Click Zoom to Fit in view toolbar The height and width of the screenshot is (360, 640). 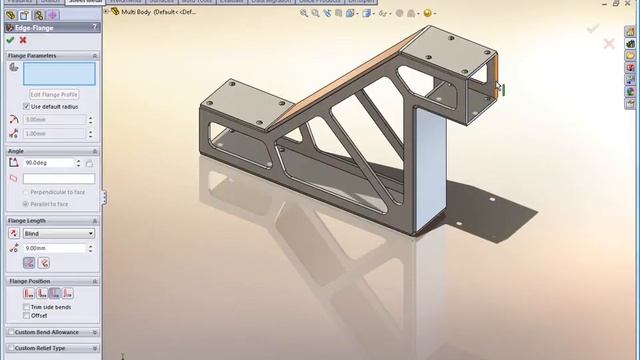304,13
